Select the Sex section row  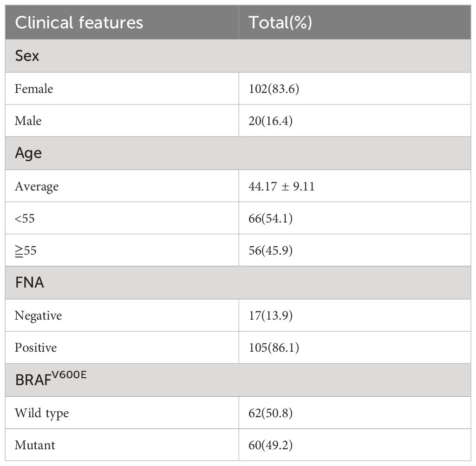click(x=238, y=56)
